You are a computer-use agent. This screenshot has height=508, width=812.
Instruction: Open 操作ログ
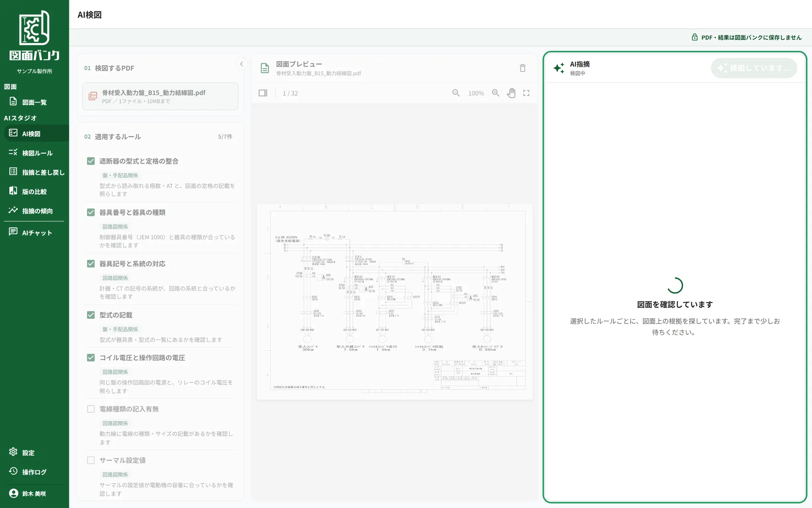coord(34,472)
